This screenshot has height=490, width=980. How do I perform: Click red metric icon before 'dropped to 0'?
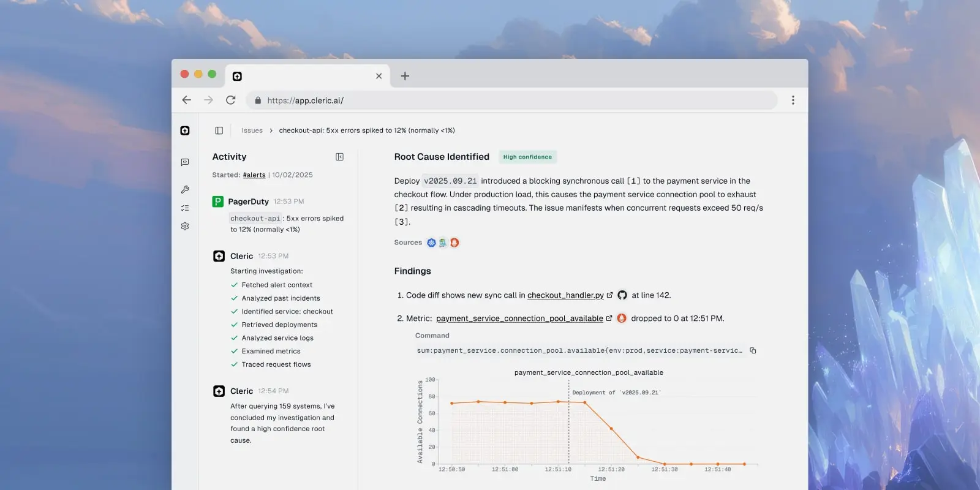click(622, 318)
